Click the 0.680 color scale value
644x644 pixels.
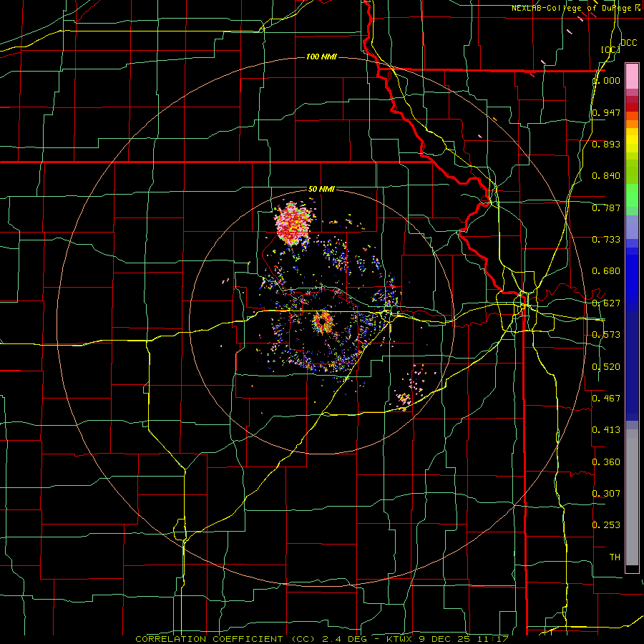606,271
